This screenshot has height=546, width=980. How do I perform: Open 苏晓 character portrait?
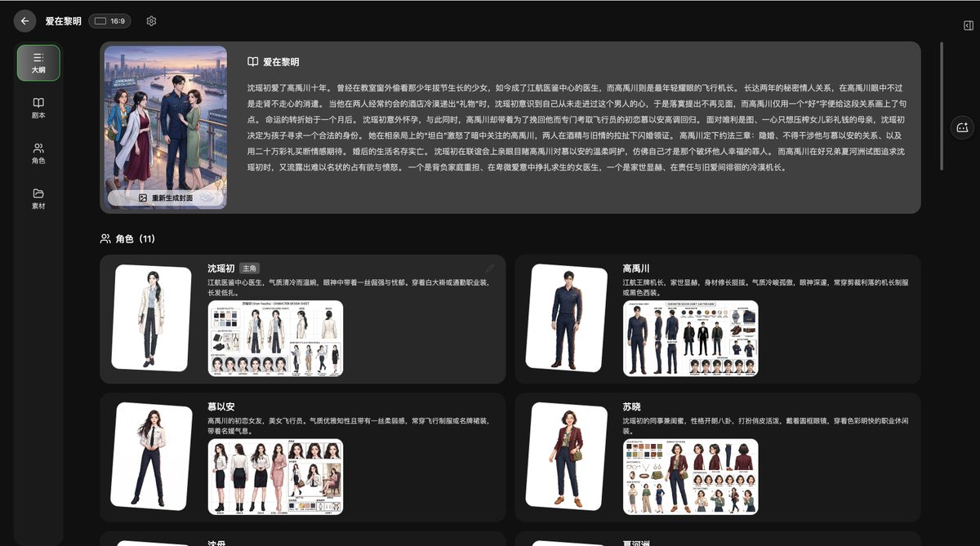point(567,456)
